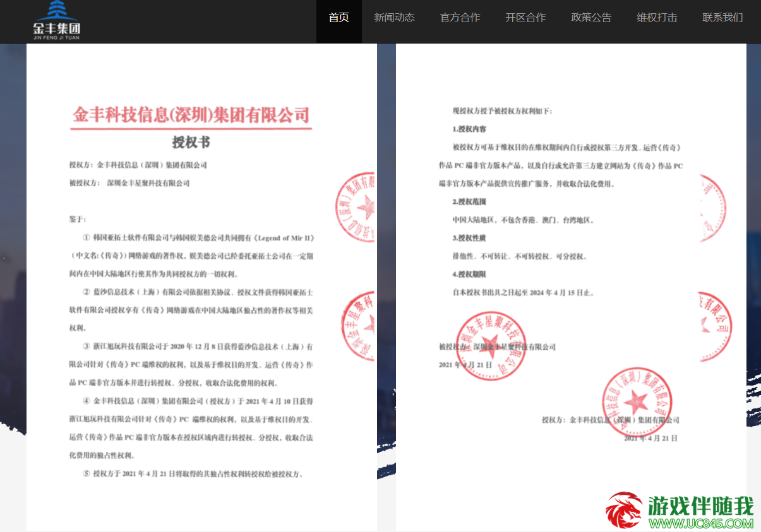This screenshot has width=761, height=532.
Task: Click the 金丰集团 logo in header
Action: (x=57, y=21)
